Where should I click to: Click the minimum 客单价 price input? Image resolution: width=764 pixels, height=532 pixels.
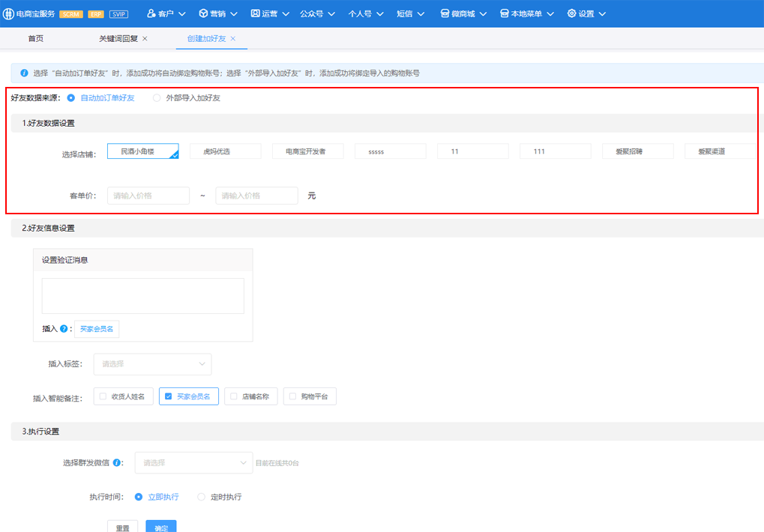pyautogui.click(x=148, y=196)
